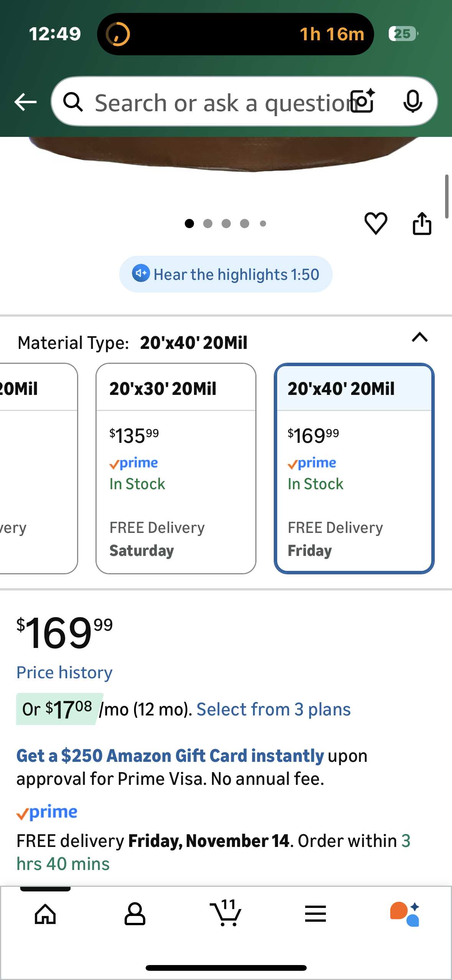Tap the microphone voice search icon
The image size is (452, 980).
tap(413, 102)
